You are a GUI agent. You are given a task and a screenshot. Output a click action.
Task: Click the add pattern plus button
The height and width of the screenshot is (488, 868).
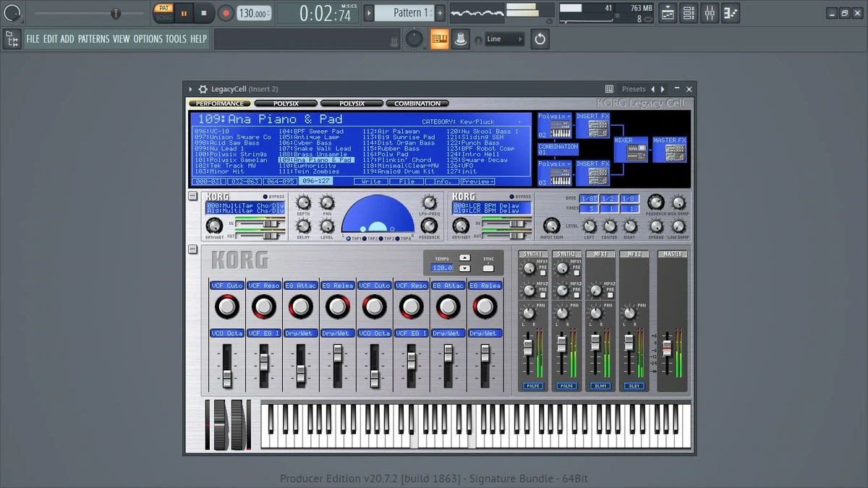(x=440, y=13)
